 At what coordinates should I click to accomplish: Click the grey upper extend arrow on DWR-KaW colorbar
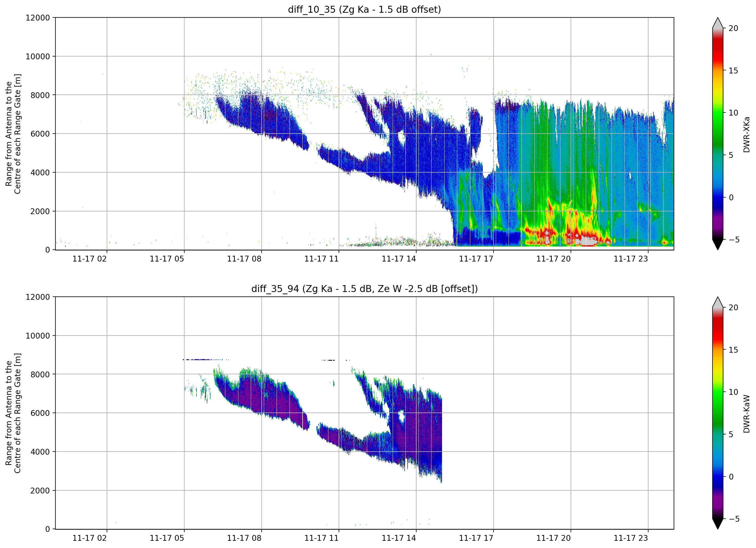(718, 303)
